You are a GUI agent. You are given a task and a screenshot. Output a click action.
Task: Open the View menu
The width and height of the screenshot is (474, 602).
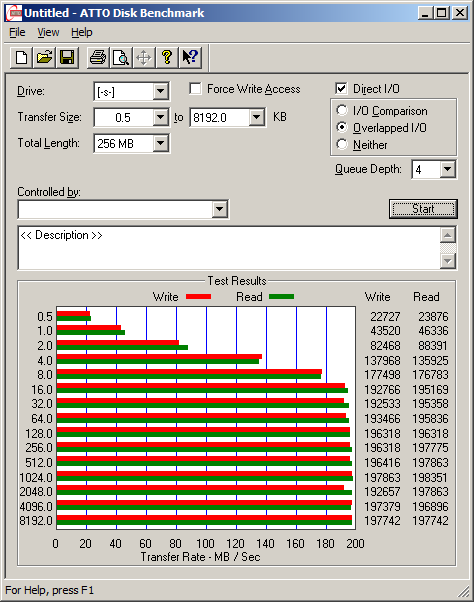tap(48, 32)
